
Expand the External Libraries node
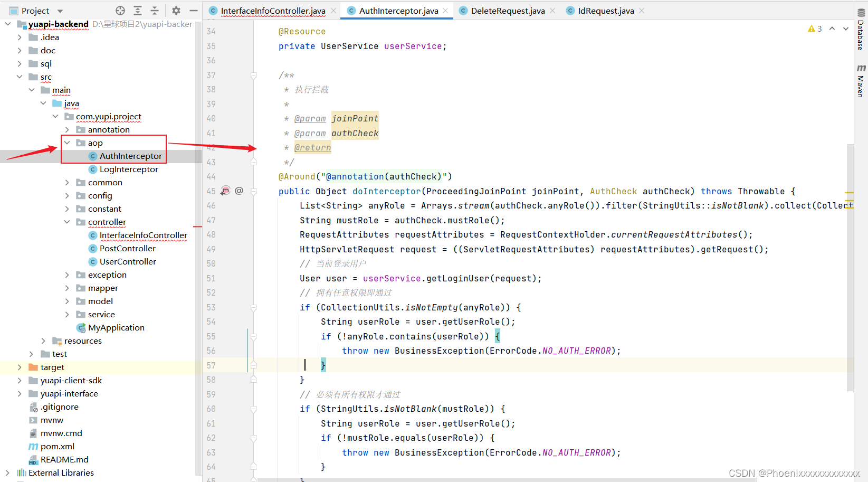pos(7,472)
